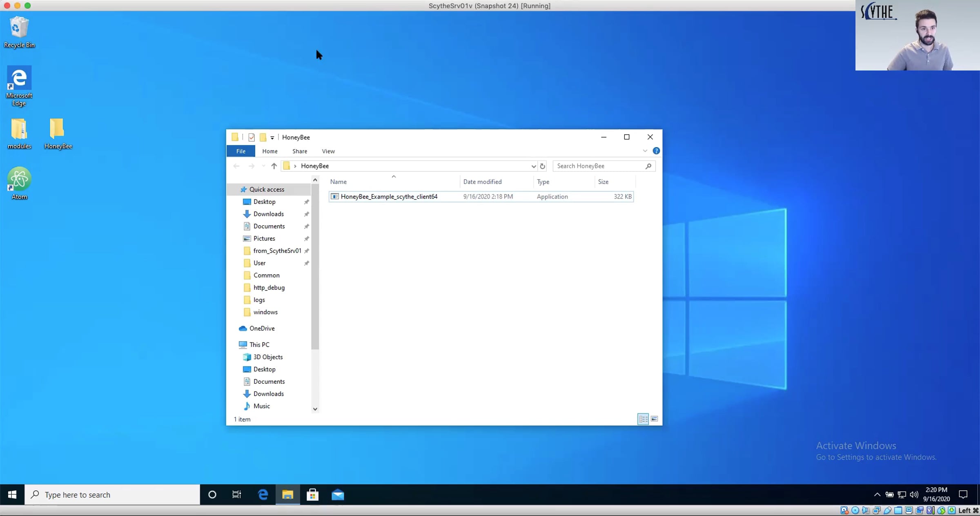Click the refresh button in address bar
Screen dimensions: 980x516
pos(543,166)
